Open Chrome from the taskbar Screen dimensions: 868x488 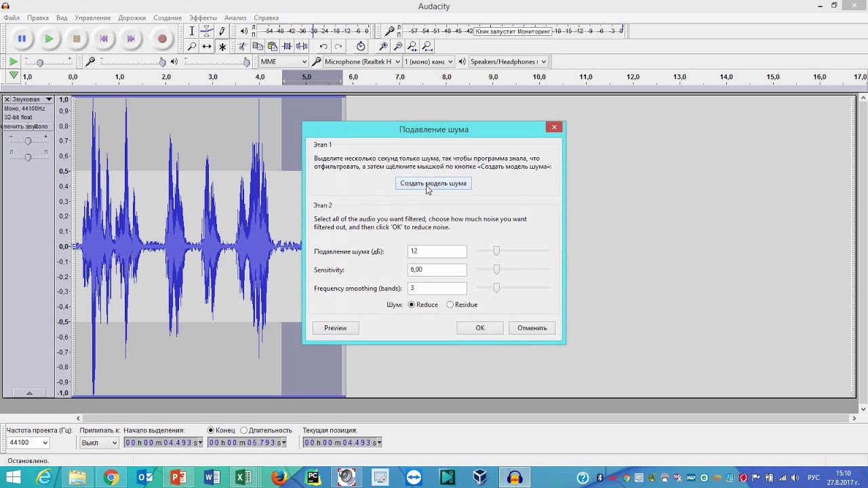tap(111, 478)
